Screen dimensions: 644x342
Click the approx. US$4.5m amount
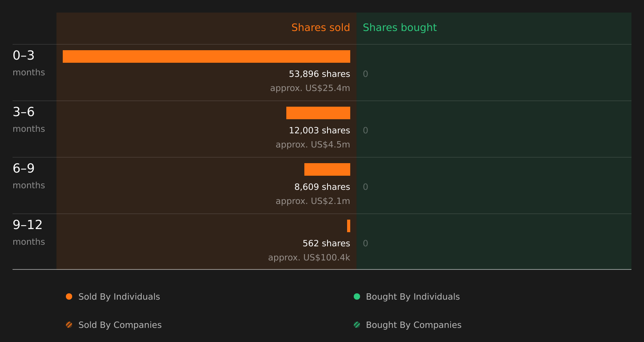[x=313, y=144]
